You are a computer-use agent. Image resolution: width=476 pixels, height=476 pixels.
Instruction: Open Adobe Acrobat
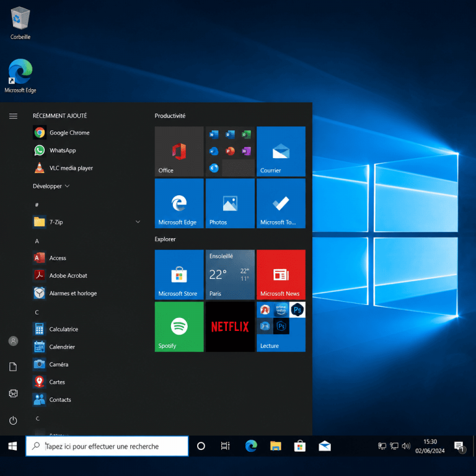coord(86,275)
